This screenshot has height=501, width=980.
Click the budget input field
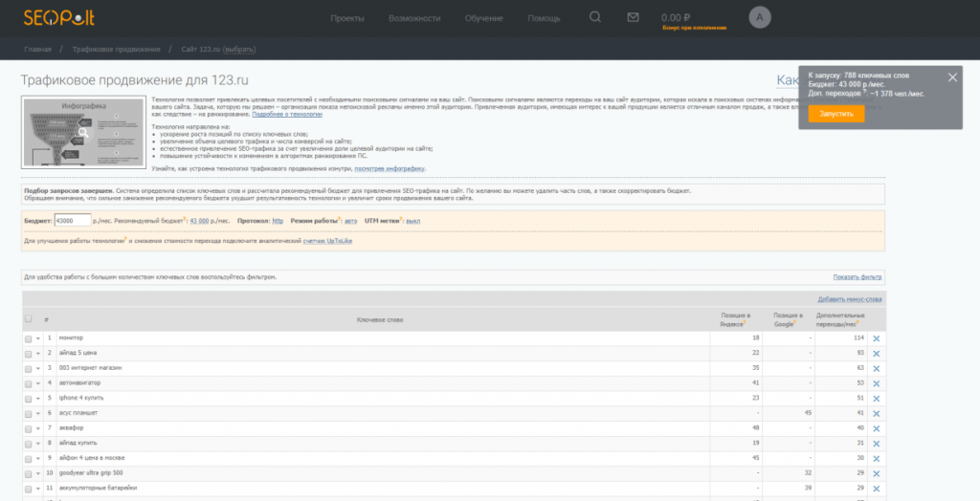pos(73,221)
